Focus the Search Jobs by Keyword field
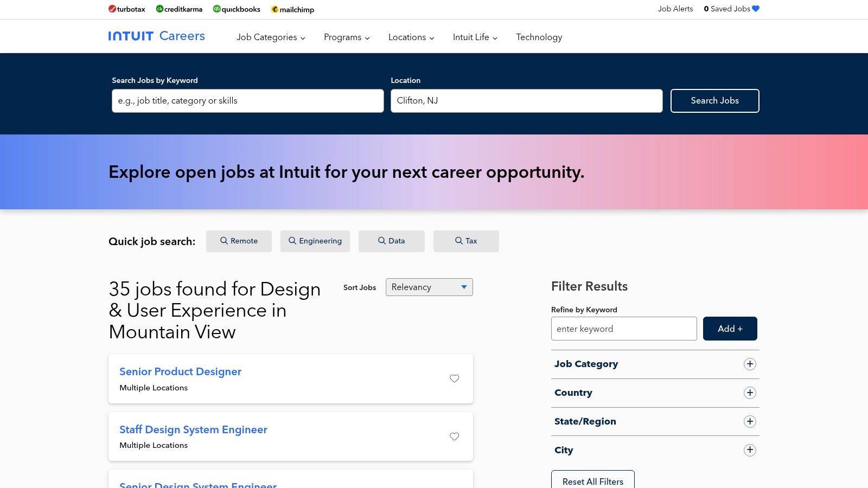The image size is (868, 488). point(248,101)
